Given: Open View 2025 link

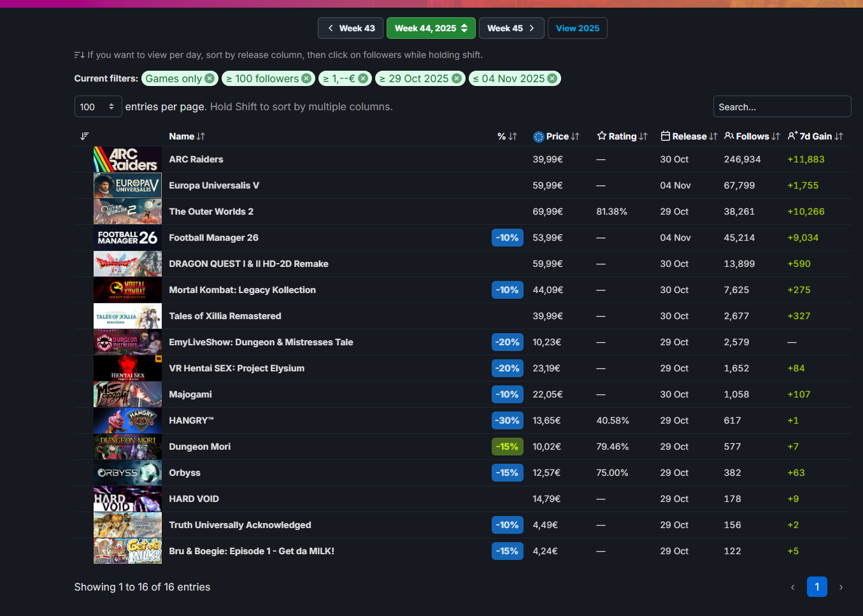Looking at the screenshot, I should click(x=578, y=28).
